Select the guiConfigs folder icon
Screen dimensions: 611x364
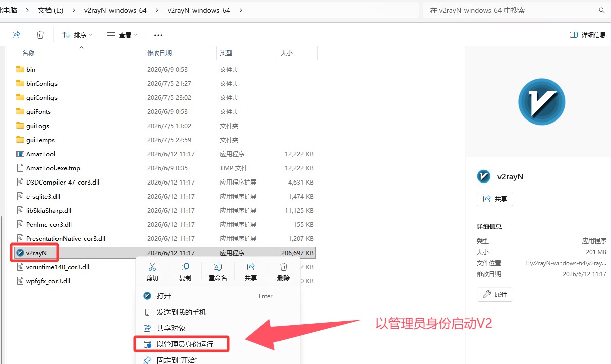pos(20,97)
